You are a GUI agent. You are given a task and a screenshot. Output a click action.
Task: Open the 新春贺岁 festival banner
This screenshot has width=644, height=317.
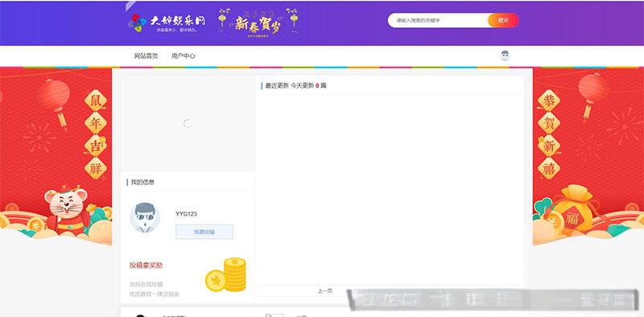click(x=258, y=23)
